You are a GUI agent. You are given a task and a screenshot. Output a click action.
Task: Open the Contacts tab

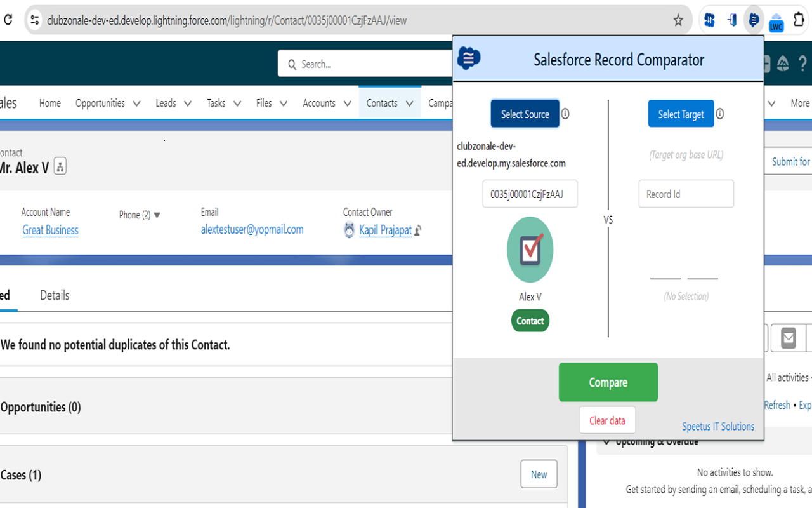(x=382, y=103)
